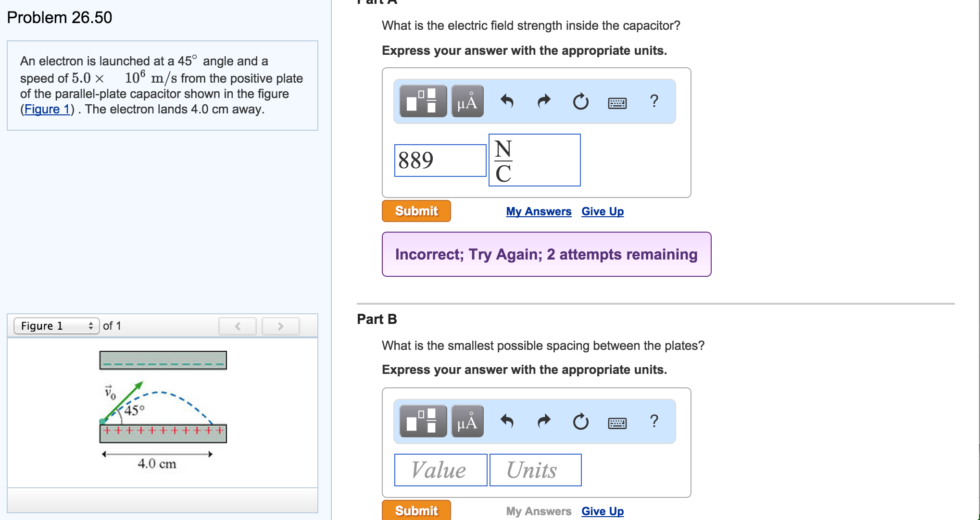Click the Part B Value input field

click(x=441, y=470)
